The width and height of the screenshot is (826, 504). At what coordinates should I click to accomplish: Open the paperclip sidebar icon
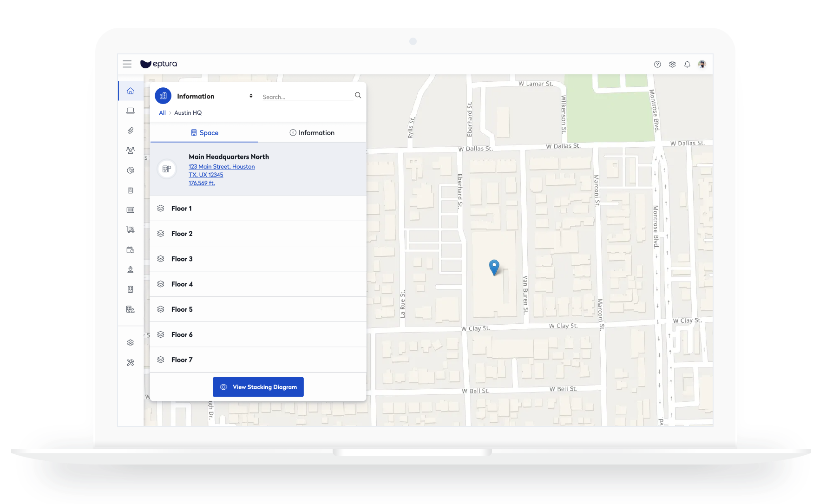(x=131, y=131)
